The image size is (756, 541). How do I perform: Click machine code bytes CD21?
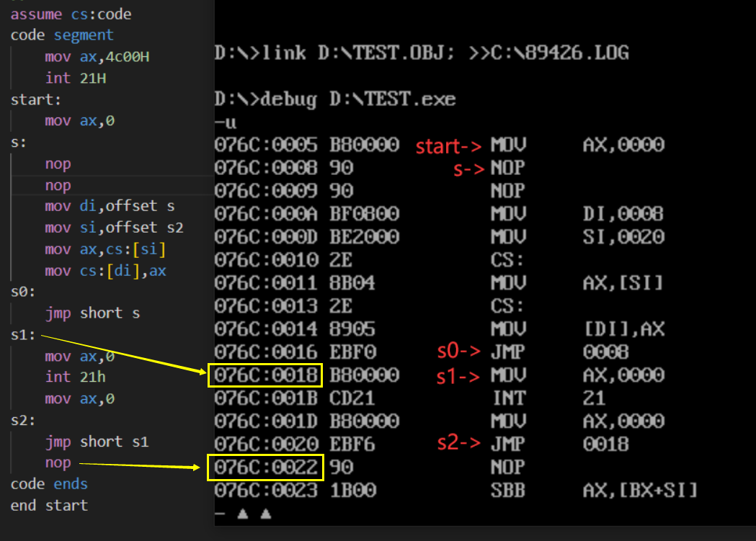click(x=352, y=398)
